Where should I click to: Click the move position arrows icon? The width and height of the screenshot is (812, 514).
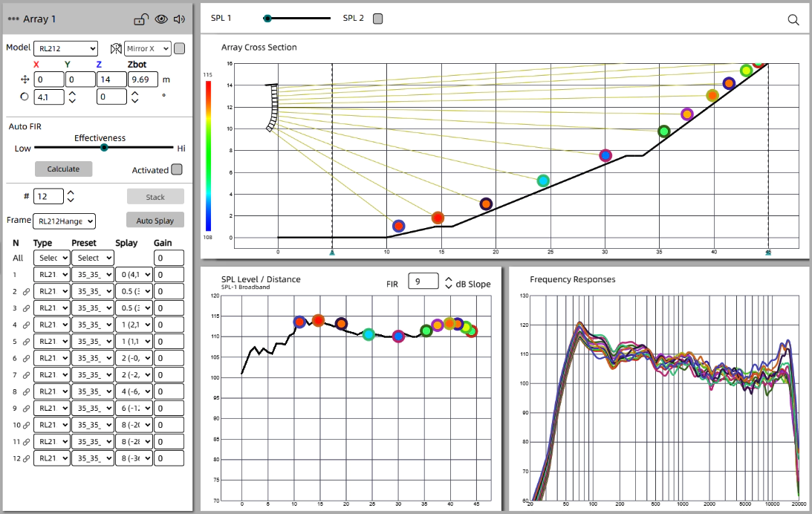click(24, 79)
